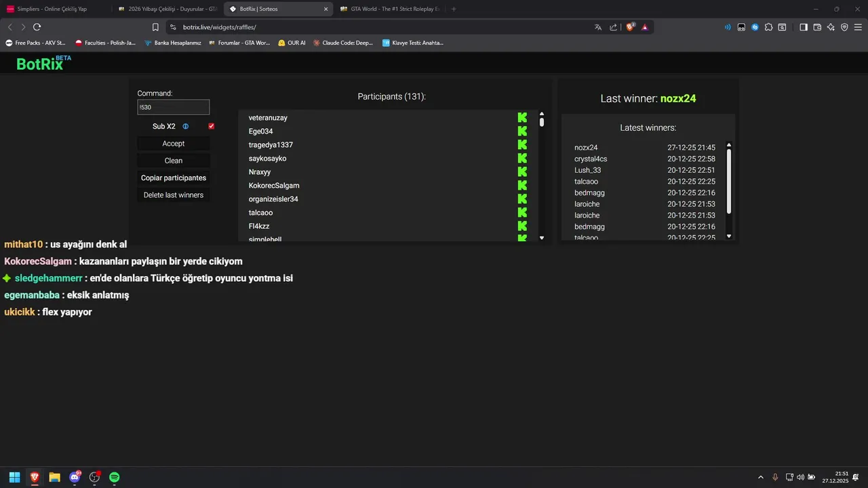Open the Forumlar GTA World bookmark
The width and height of the screenshot is (868, 488).
coord(239,43)
